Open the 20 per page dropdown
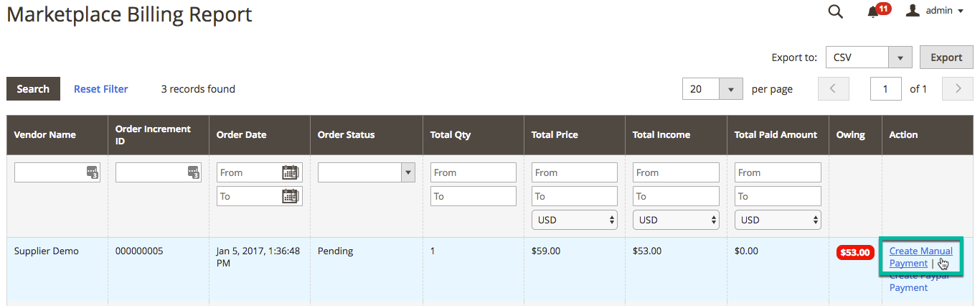The width and height of the screenshot is (980, 306). (730, 89)
